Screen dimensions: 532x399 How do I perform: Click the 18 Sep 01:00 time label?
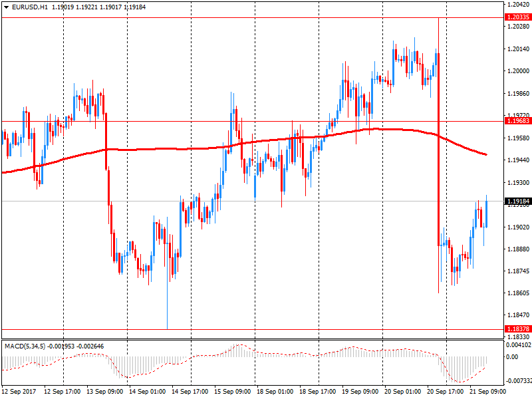(x=275, y=392)
